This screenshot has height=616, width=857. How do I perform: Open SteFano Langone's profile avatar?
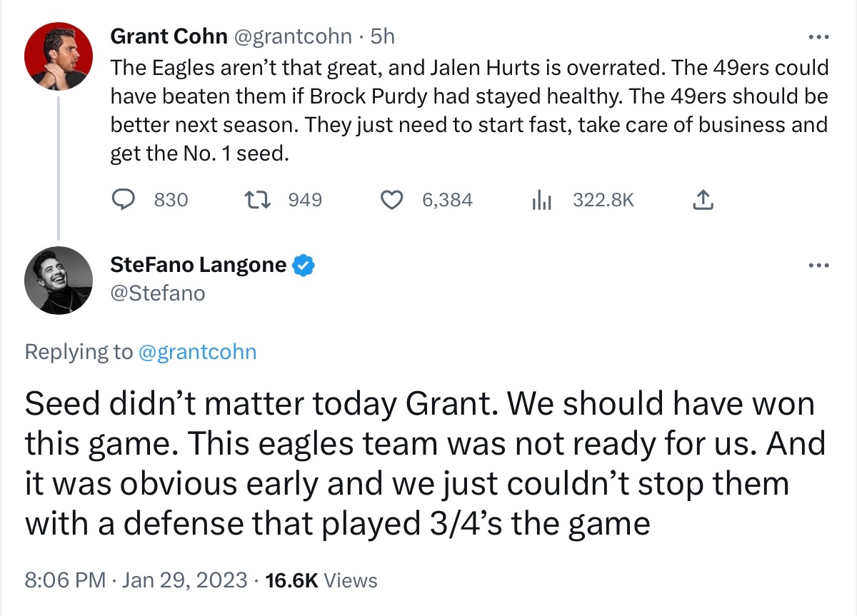click(59, 281)
